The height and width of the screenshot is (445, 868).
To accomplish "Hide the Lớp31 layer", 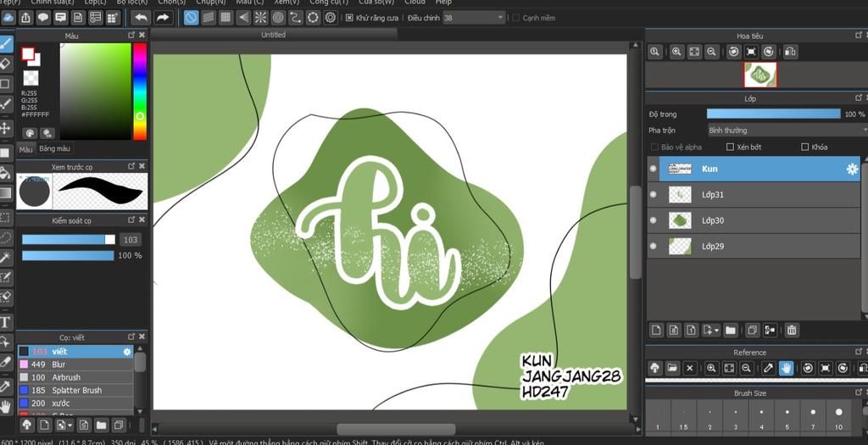I will [x=654, y=194].
